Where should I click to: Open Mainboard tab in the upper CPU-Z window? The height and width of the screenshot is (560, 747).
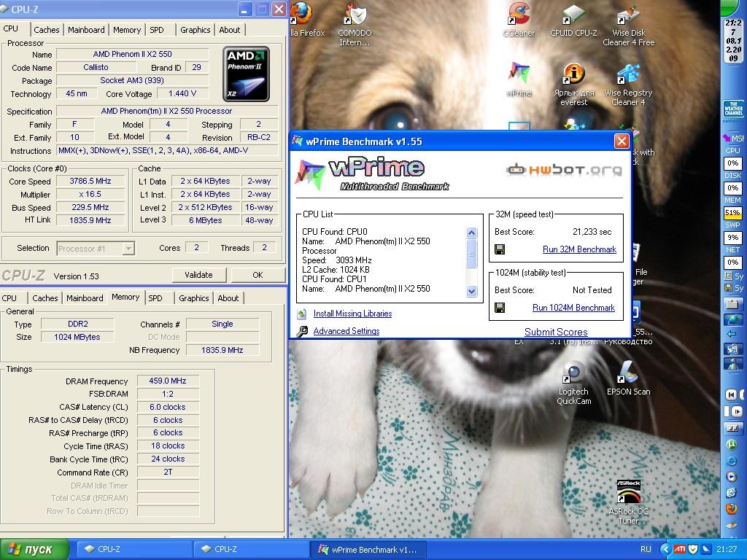click(86, 29)
